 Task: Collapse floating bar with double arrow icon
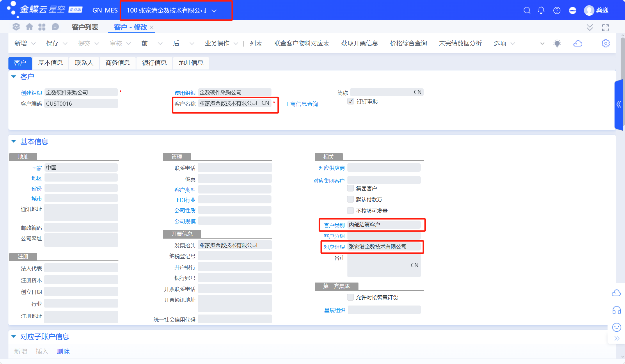click(617, 338)
